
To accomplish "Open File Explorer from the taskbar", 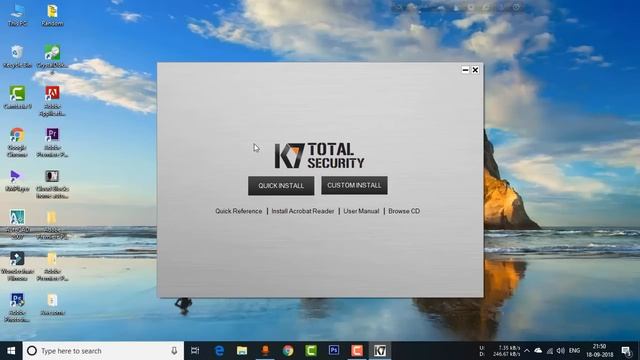I will 242,351.
